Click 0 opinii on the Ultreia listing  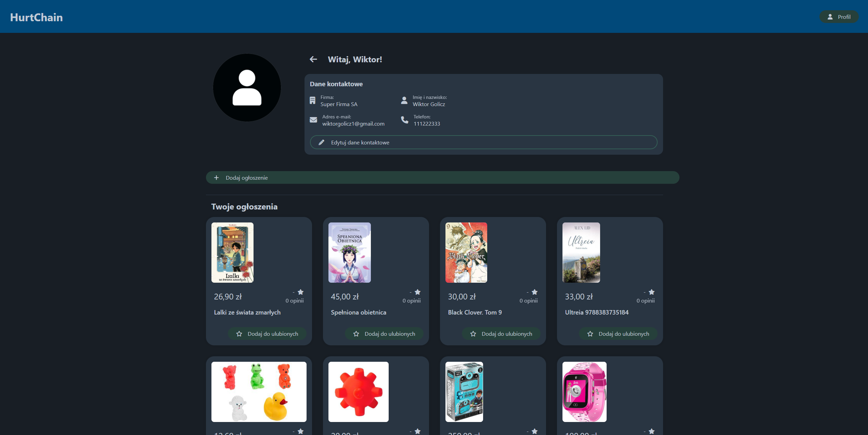click(x=646, y=300)
